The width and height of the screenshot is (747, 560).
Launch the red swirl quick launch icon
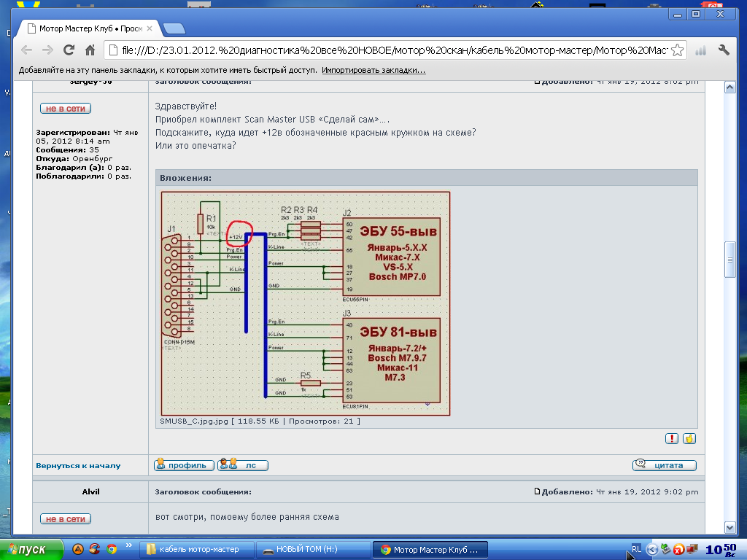(94, 550)
